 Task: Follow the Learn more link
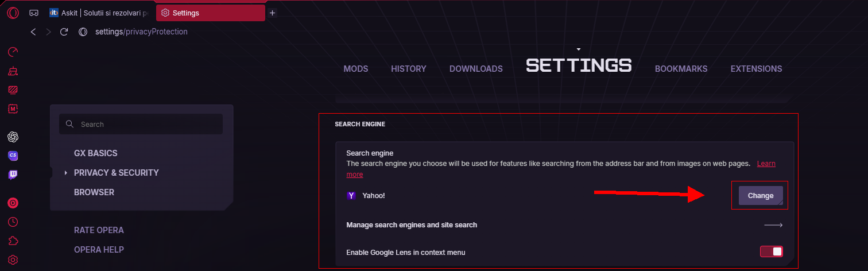click(x=766, y=164)
